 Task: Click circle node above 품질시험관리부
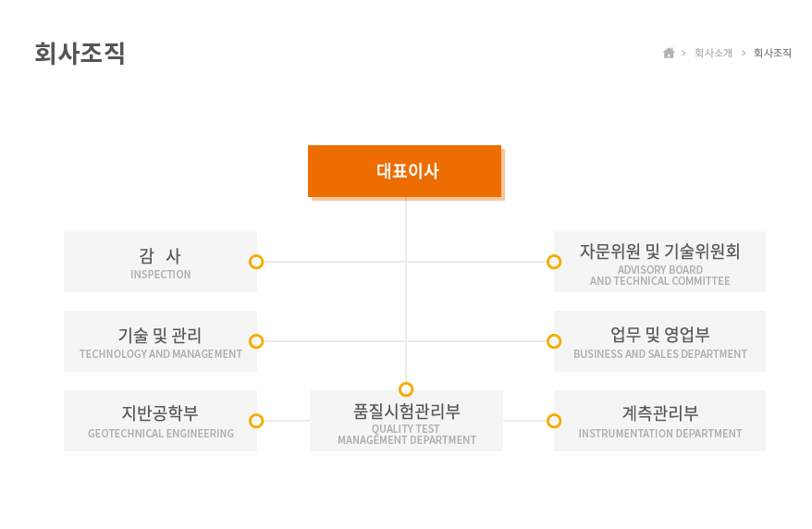(406, 389)
